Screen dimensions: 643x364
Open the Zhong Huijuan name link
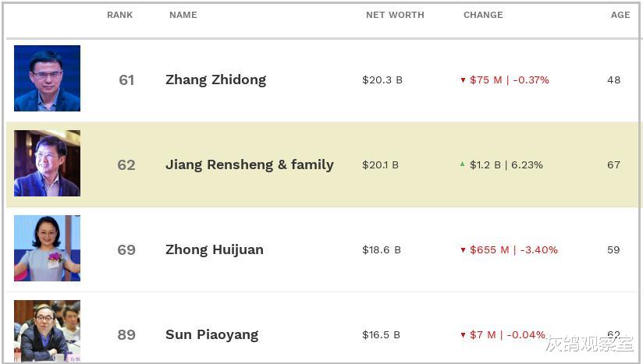(x=214, y=249)
